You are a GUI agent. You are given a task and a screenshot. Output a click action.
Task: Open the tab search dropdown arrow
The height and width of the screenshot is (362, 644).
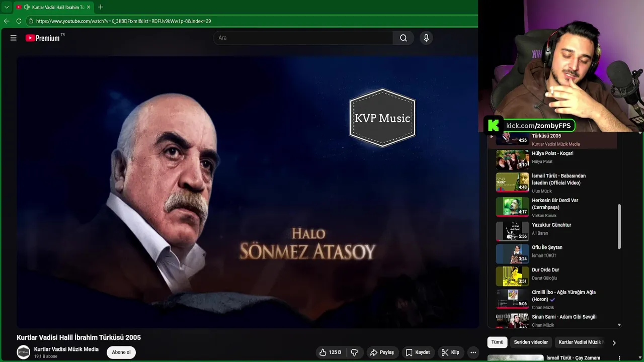pyautogui.click(x=7, y=7)
